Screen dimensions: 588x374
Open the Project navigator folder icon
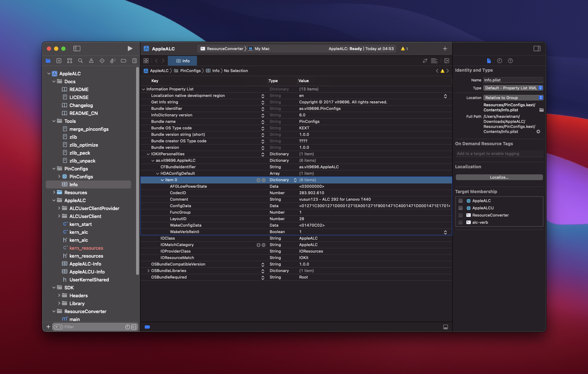[48, 61]
